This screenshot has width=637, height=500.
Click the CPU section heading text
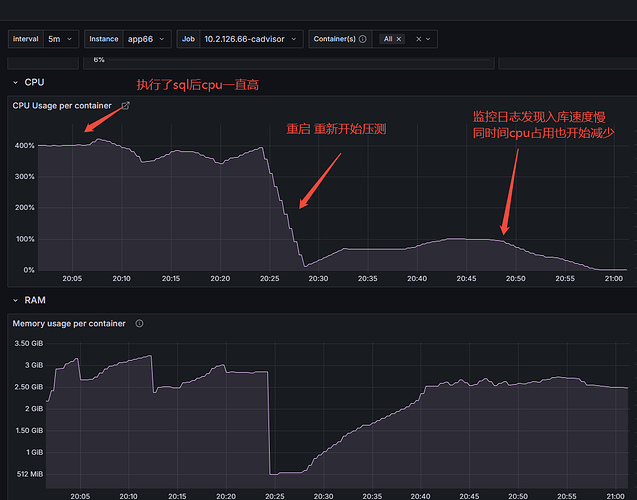[34, 81]
